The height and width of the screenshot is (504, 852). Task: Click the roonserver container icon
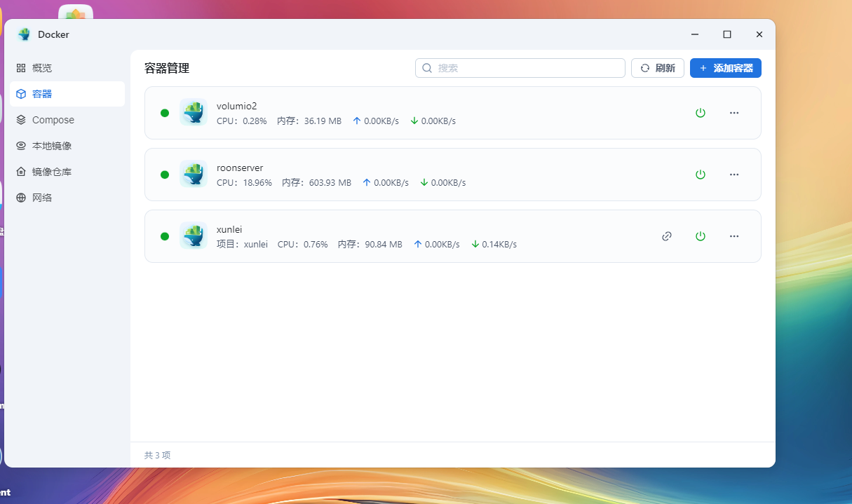[x=194, y=174]
